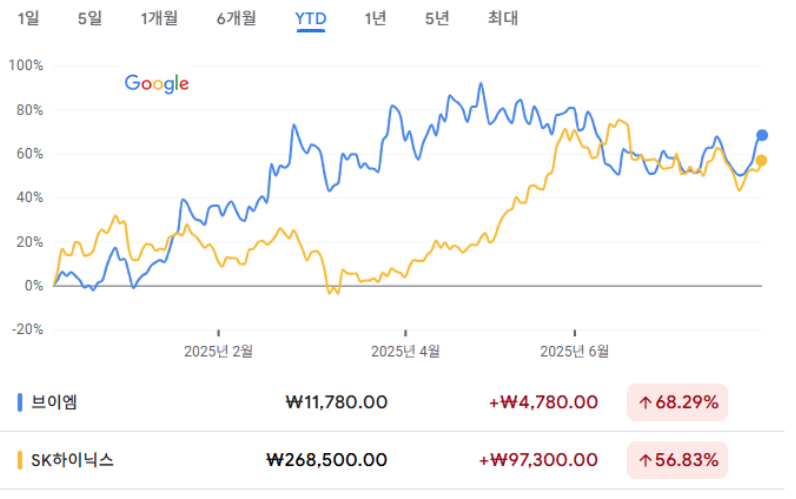Click the 2025년 6월 axis label
This screenshot has height=499, width=796.
click(574, 351)
